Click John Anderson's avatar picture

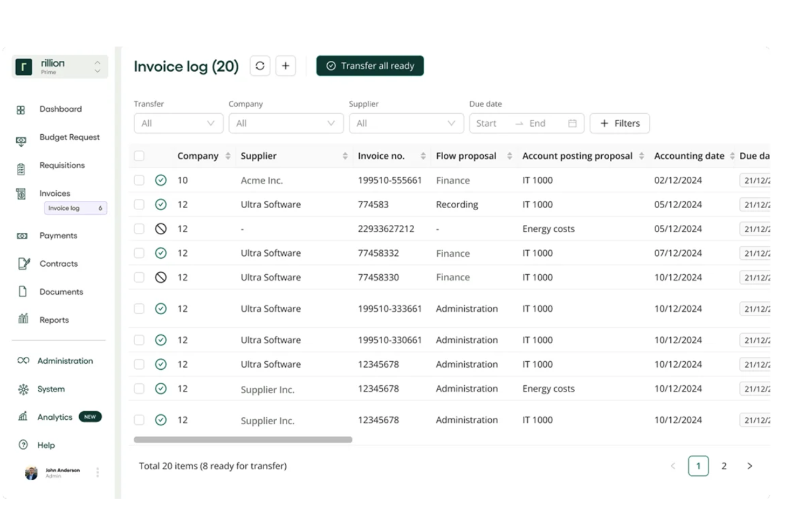(31, 473)
